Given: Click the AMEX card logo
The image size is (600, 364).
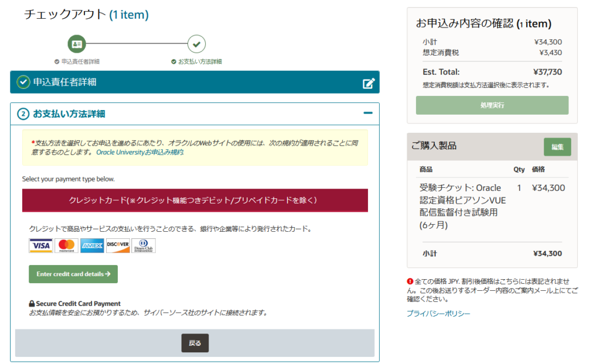Looking at the screenshot, I should click(x=92, y=246).
